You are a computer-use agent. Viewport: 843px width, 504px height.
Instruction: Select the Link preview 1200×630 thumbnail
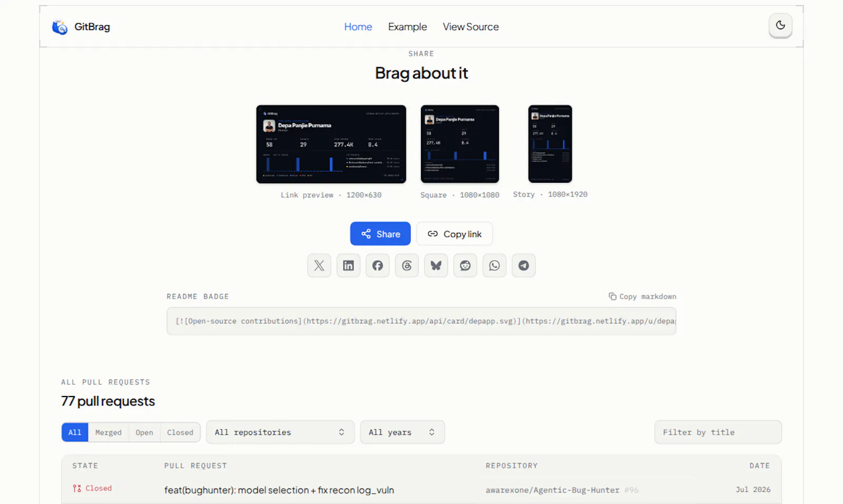point(331,144)
